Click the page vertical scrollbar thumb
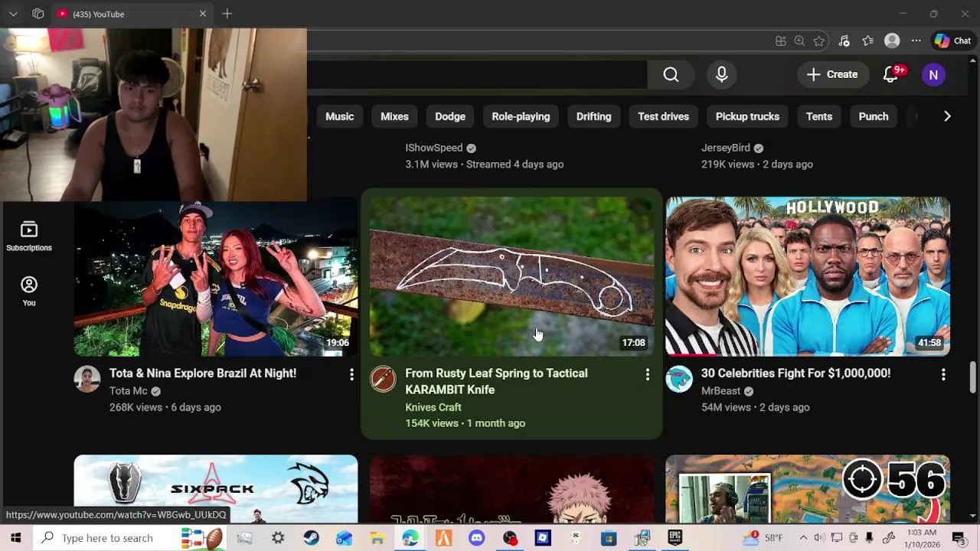Image resolution: width=980 pixels, height=551 pixels. (x=973, y=376)
